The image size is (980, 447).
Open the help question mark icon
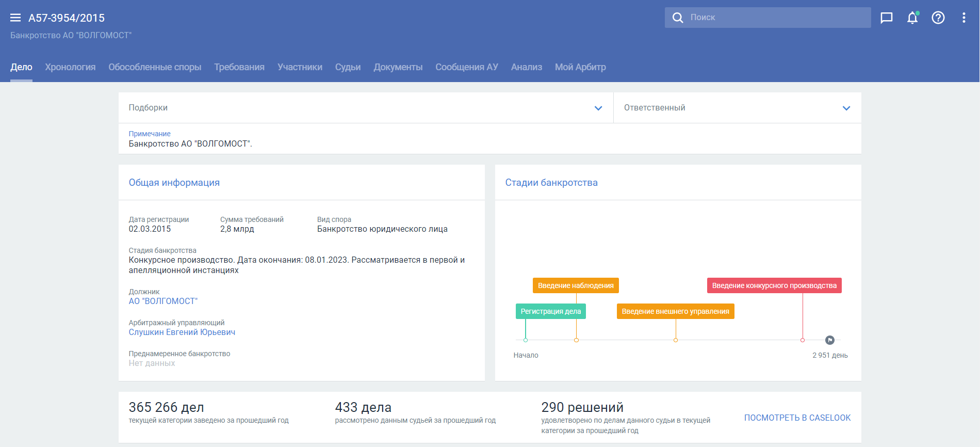(x=938, y=18)
